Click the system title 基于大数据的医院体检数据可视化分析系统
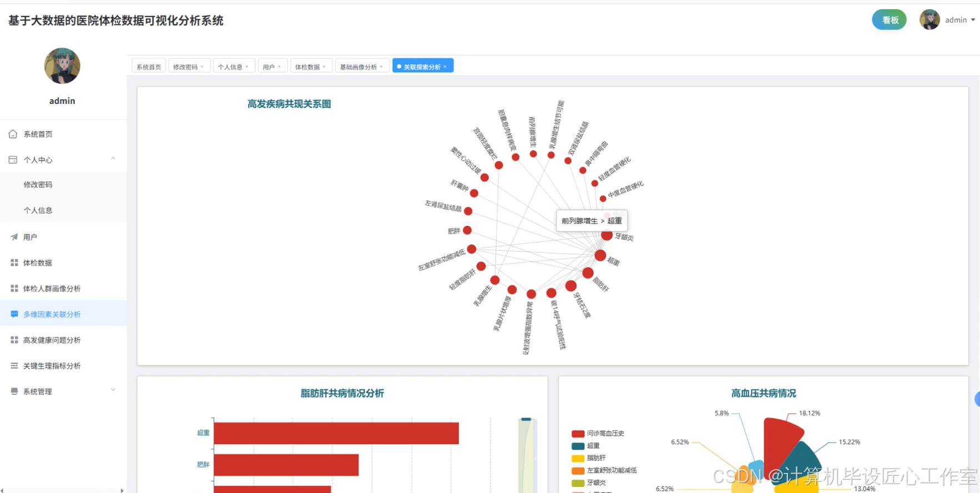The width and height of the screenshot is (980, 493). pyautogui.click(x=115, y=21)
